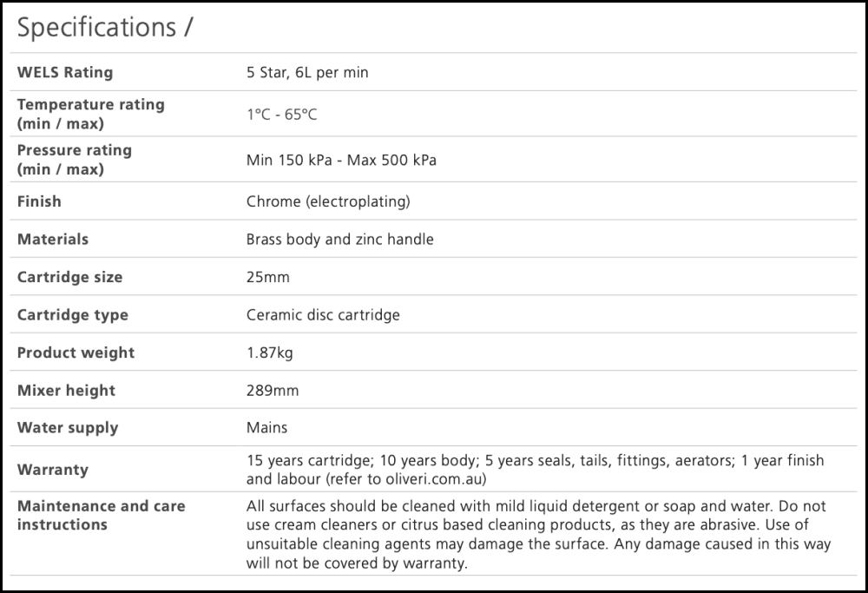Select the 25mm cartridge size value
The width and height of the screenshot is (868, 593).
coord(267,277)
